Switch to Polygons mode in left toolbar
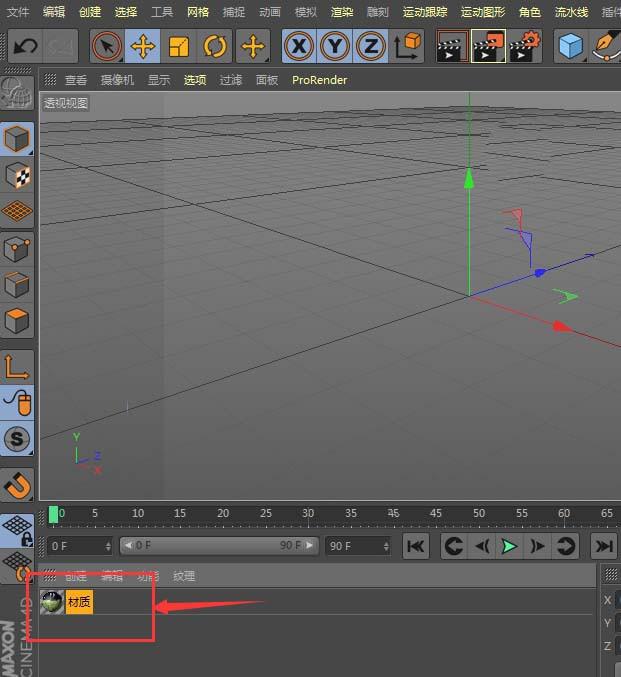621x677 pixels. coord(17,321)
